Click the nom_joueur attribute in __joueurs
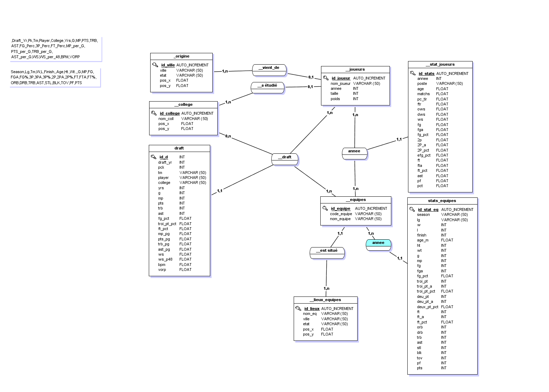This screenshot has width=549, height=392. point(341,83)
